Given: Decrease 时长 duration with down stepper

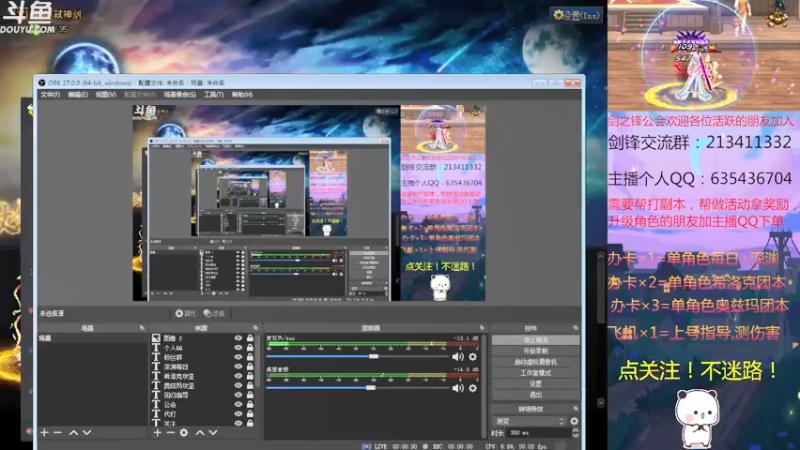Looking at the screenshot, I should pos(576,435).
